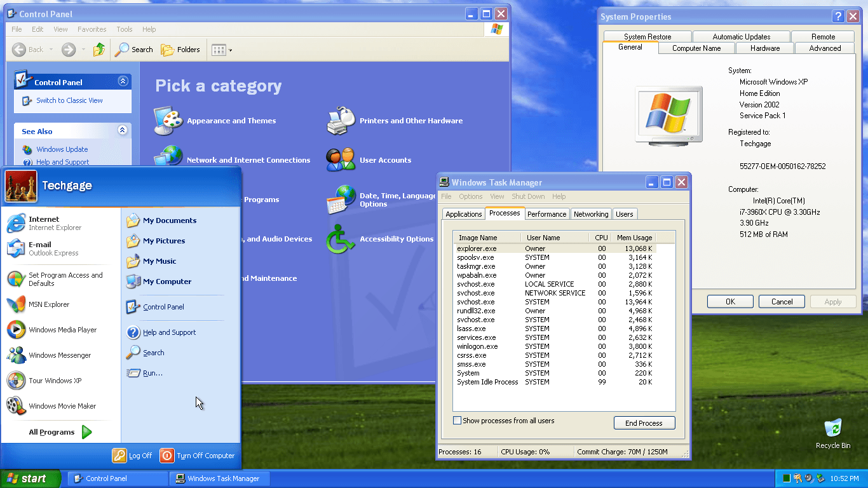
Task: Click Search in Start menu
Action: tap(146, 353)
